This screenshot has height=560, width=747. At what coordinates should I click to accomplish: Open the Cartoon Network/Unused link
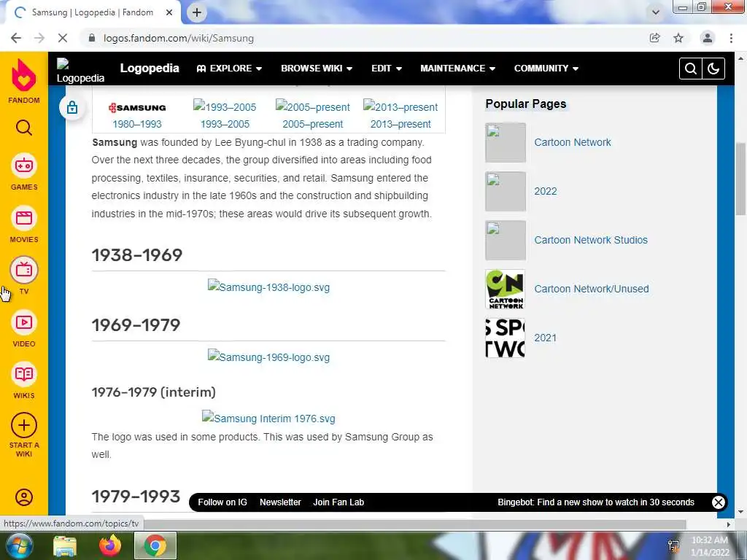[x=591, y=289]
